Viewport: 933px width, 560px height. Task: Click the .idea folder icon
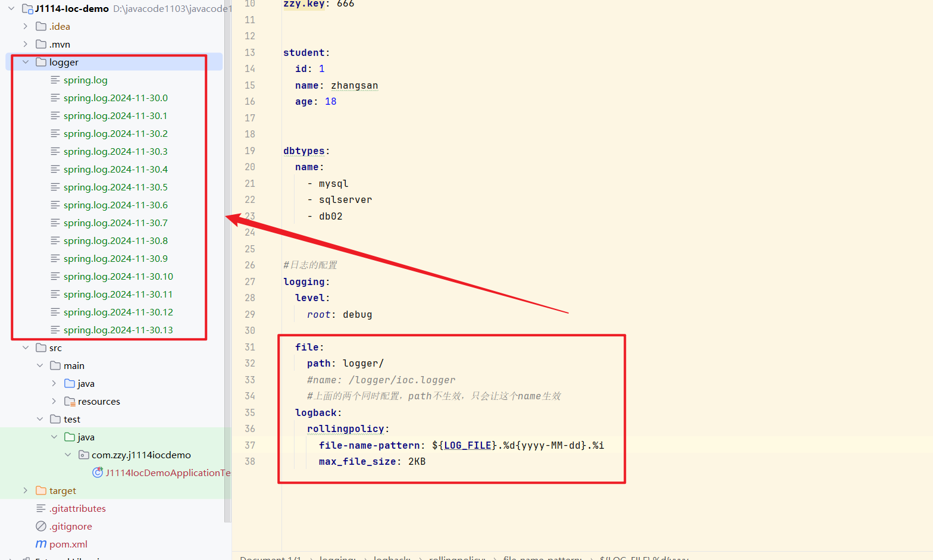click(41, 26)
